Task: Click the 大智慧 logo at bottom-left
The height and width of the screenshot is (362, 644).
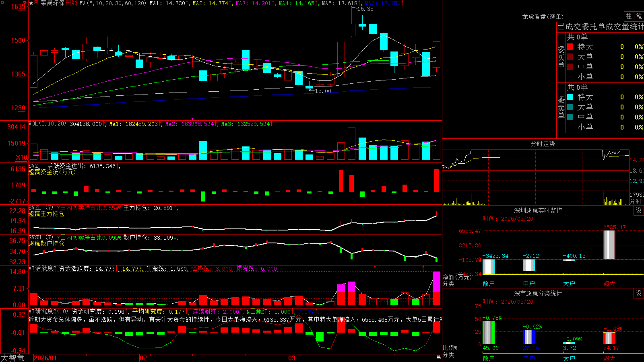Action: pyautogui.click(x=12, y=358)
